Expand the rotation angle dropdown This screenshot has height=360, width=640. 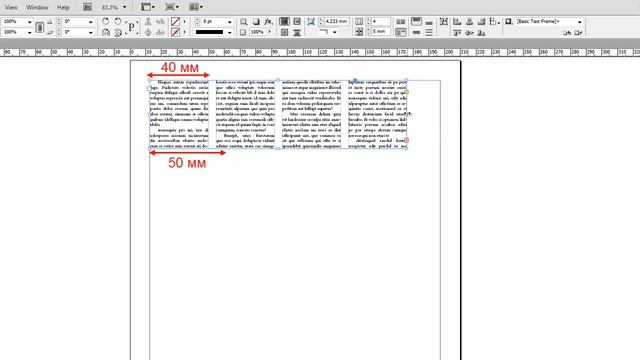click(x=91, y=22)
